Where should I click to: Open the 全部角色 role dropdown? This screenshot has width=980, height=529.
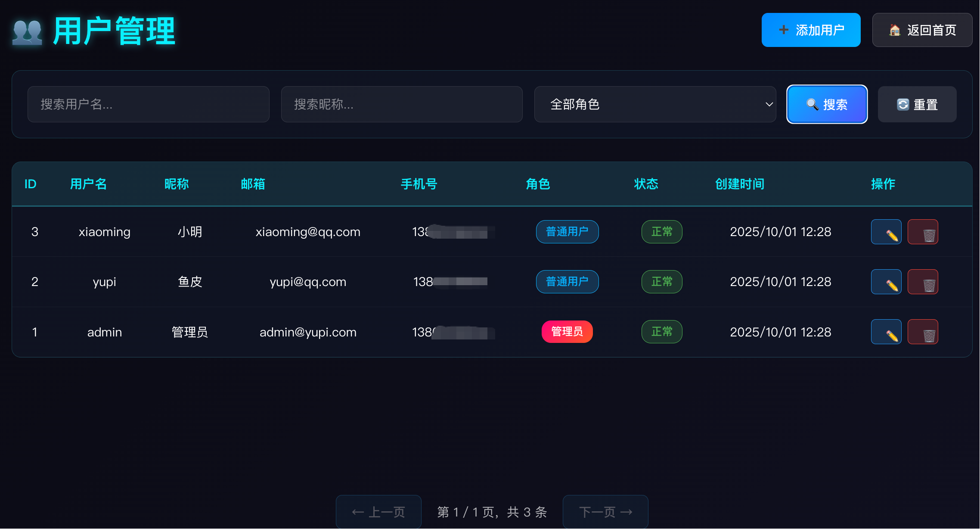[654, 104]
